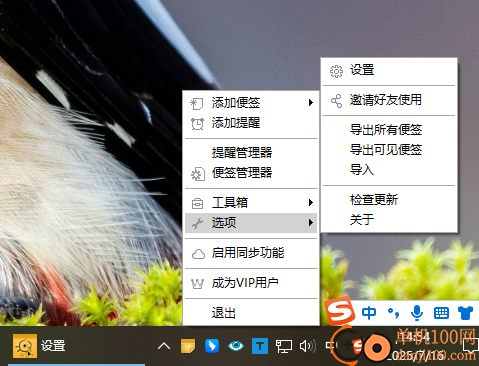Choose 导出所有便签 in submenu
Viewport: 479px width, 366px height.
[x=389, y=130]
